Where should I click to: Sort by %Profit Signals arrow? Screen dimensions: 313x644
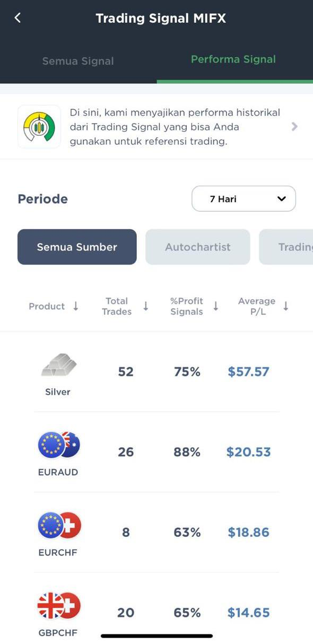[x=216, y=306]
